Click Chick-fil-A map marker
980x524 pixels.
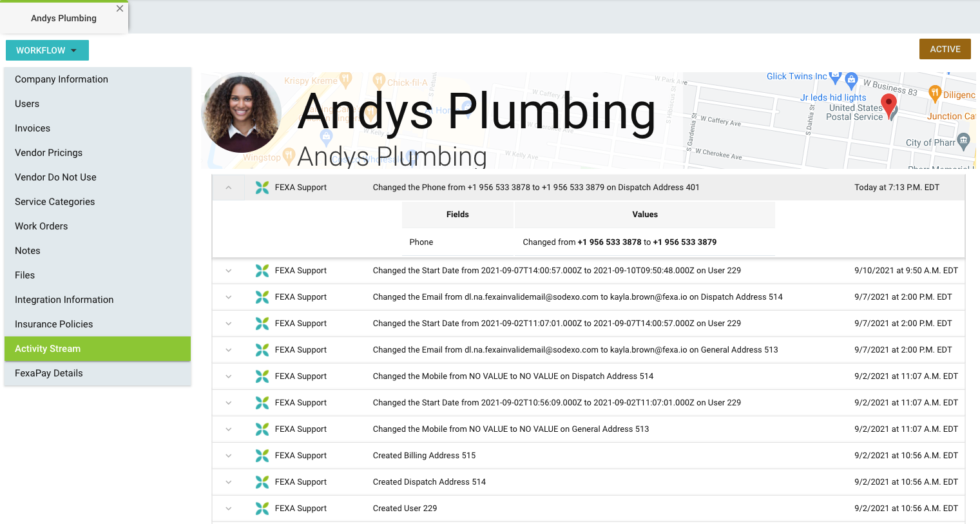(380, 81)
